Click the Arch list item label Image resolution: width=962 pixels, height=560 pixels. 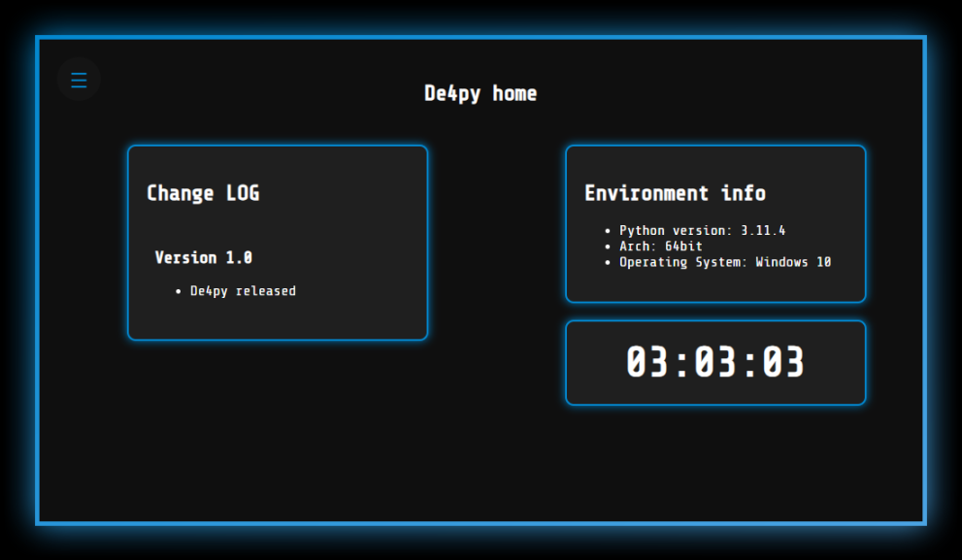click(638, 247)
